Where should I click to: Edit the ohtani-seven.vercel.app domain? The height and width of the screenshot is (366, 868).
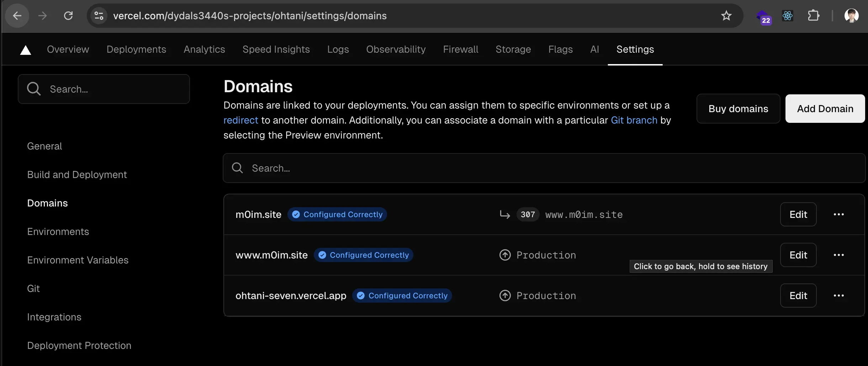pos(798,296)
